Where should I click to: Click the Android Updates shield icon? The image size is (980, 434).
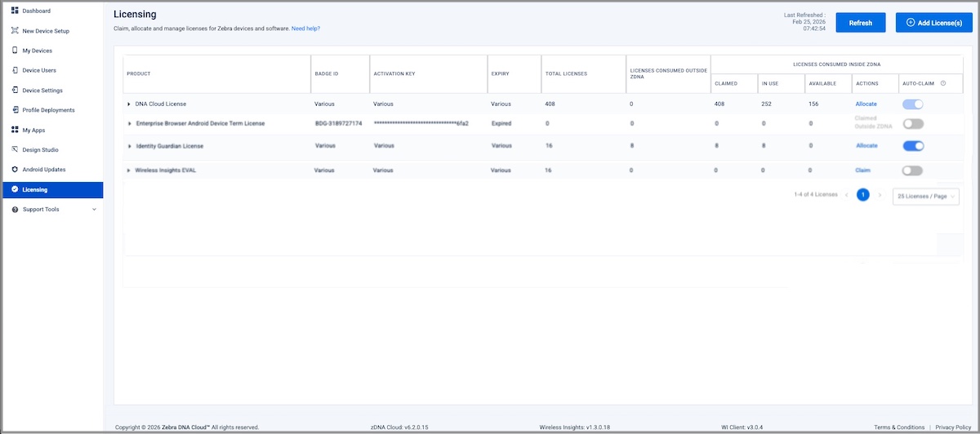[15, 170]
